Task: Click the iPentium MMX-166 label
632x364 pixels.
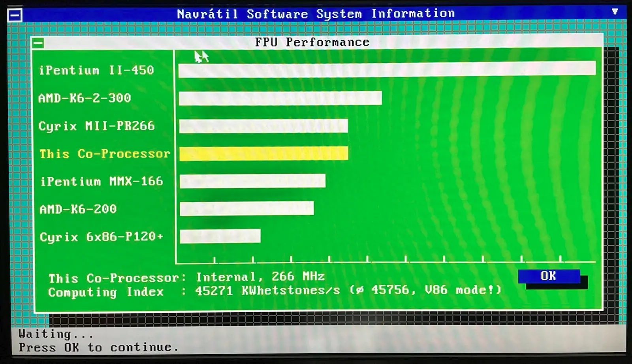Action: tap(102, 181)
